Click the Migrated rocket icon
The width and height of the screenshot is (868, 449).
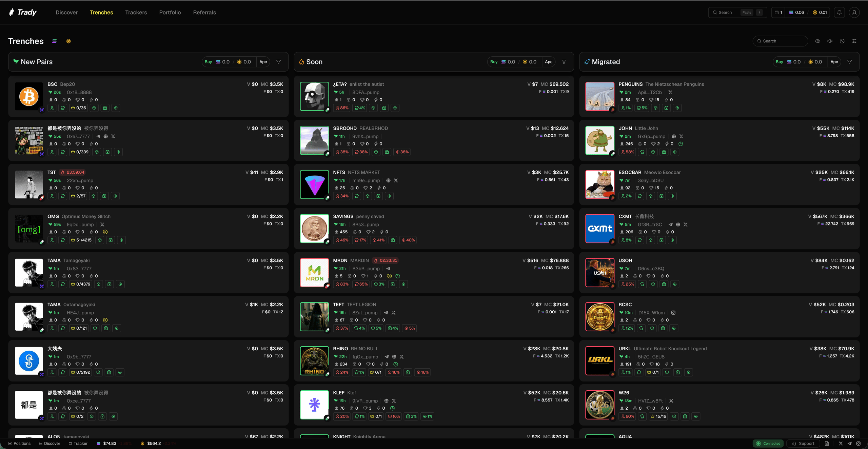point(587,62)
